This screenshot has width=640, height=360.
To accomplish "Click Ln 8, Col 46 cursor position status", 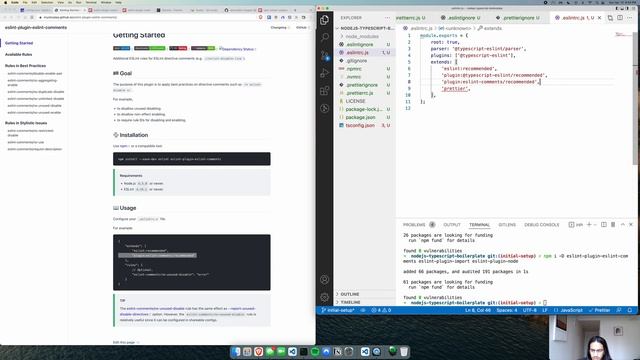I will coord(478,310).
